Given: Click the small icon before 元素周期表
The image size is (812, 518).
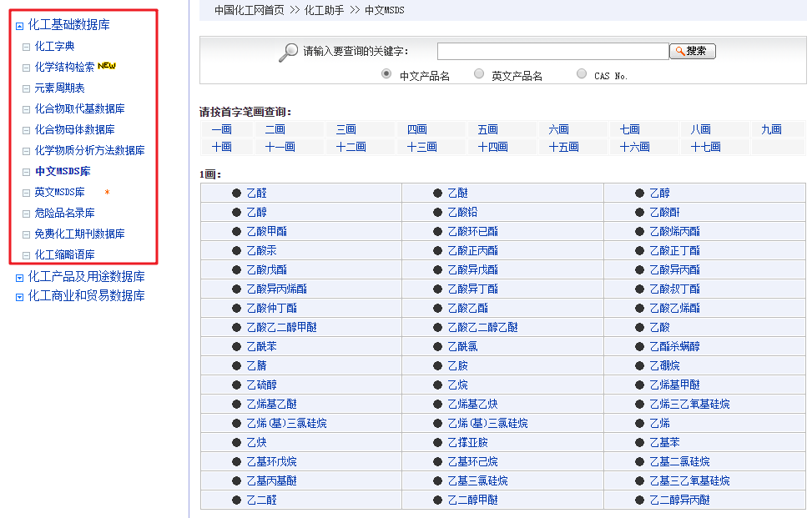Looking at the screenshot, I should point(26,88).
